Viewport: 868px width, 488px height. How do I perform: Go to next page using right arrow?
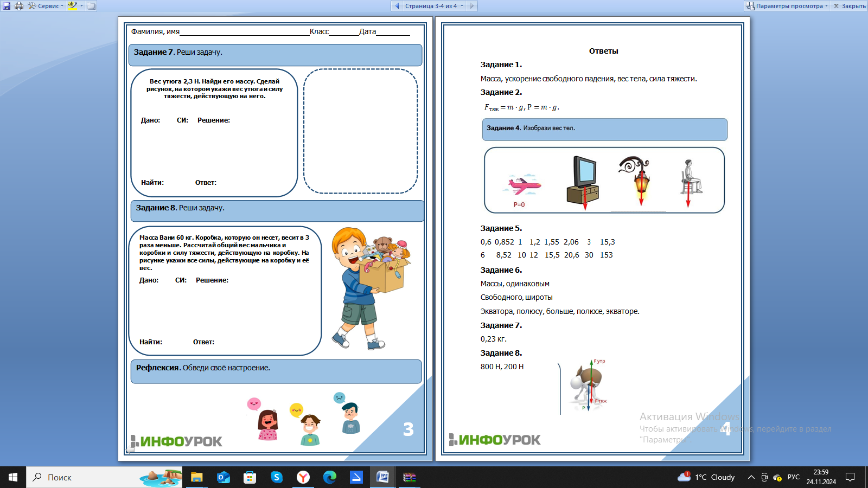click(471, 6)
